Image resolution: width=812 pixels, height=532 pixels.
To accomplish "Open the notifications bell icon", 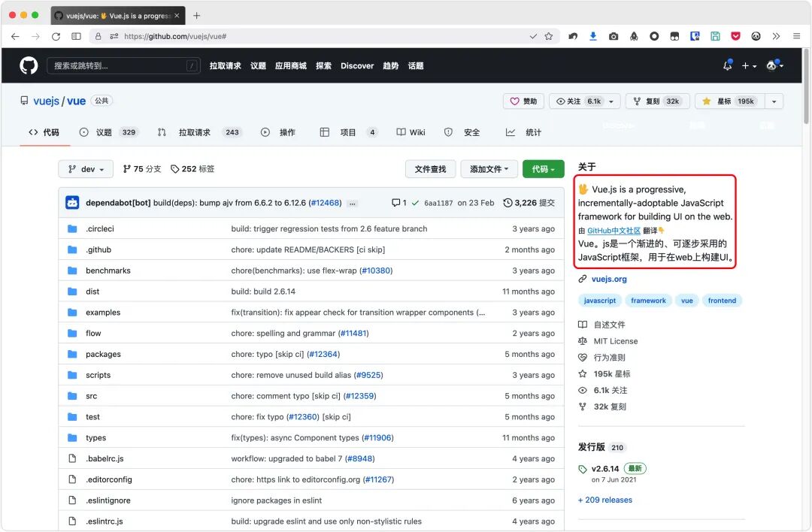I will (728, 65).
